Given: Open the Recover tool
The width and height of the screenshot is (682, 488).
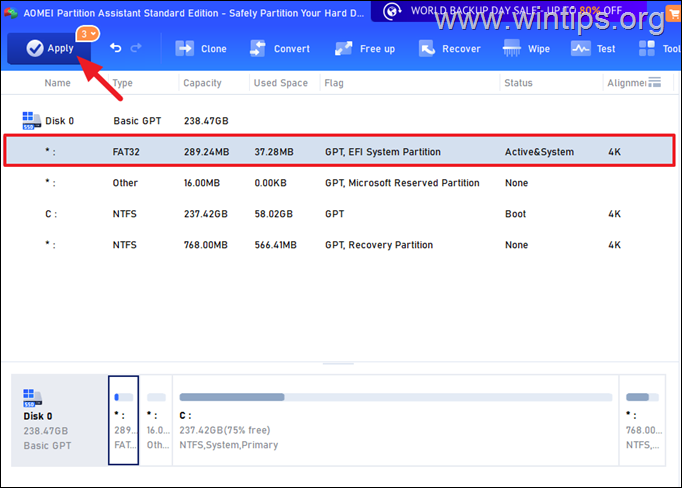Looking at the screenshot, I should [x=452, y=48].
